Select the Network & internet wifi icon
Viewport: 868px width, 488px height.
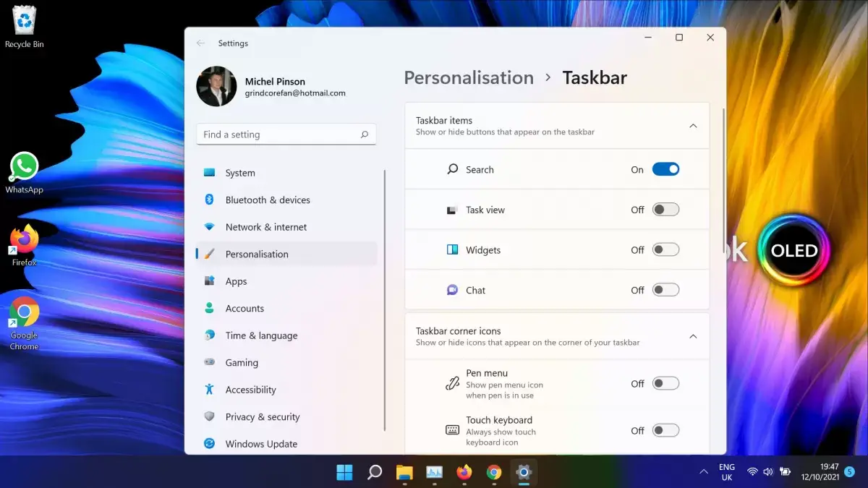pos(209,227)
